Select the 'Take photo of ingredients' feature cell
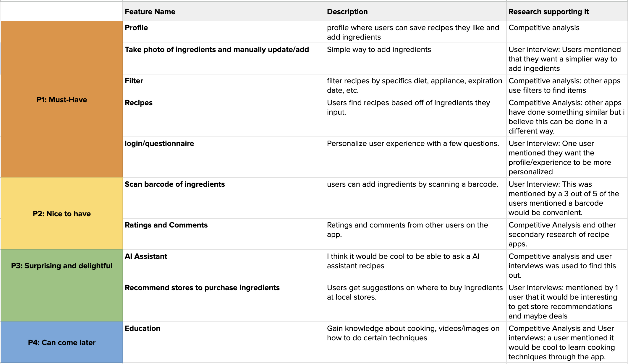 point(224,58)
